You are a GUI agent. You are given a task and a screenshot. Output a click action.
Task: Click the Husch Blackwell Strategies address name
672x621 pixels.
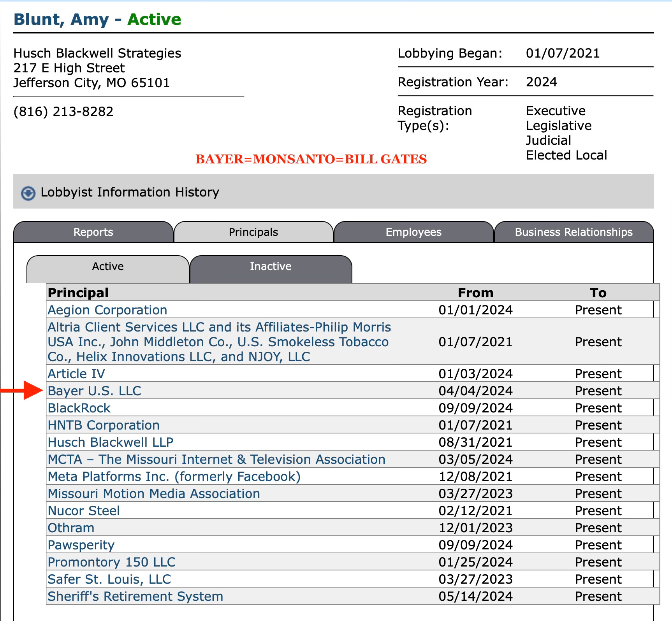[97, 53]
